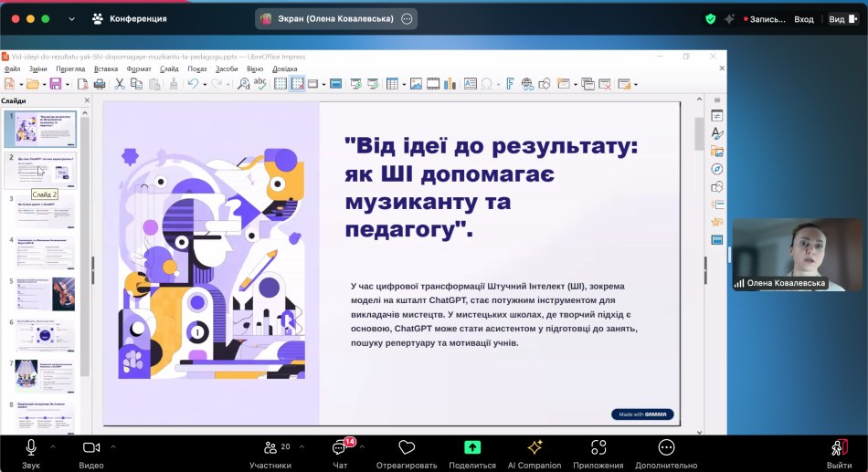Screen dimensions: 868x472
Task: Toggle the display grid toolbar button
Action: click(x=281, y=84)
